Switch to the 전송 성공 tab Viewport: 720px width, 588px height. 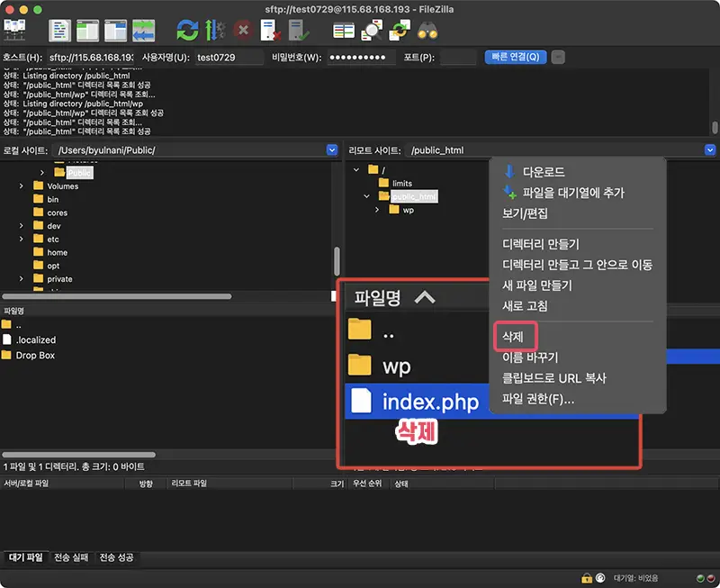[117, 557]
